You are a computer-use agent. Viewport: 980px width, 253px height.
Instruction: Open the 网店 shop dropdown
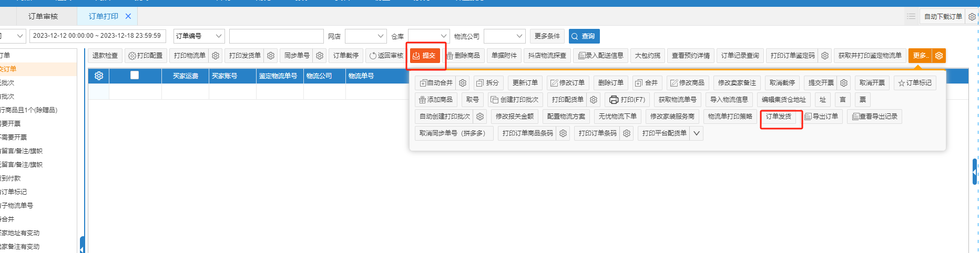366,36
